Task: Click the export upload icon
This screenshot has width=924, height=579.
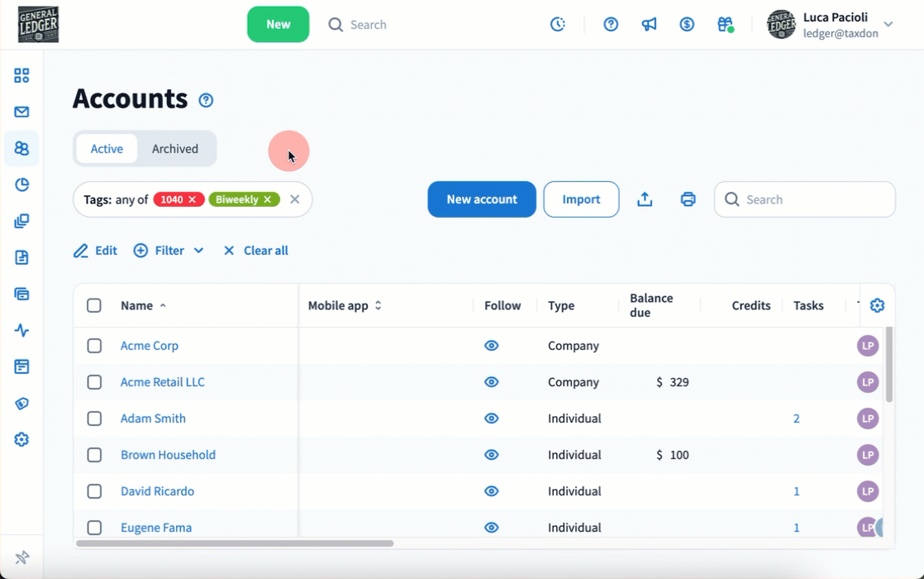Action: 645,199
